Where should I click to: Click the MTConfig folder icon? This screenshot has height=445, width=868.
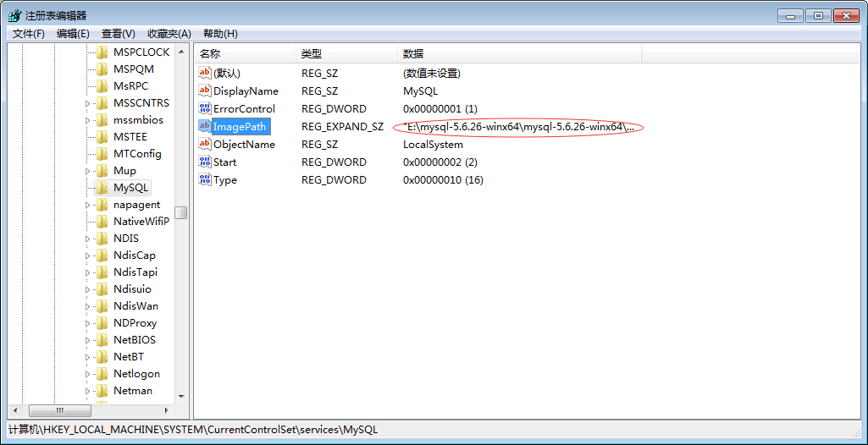coord(102,154)
